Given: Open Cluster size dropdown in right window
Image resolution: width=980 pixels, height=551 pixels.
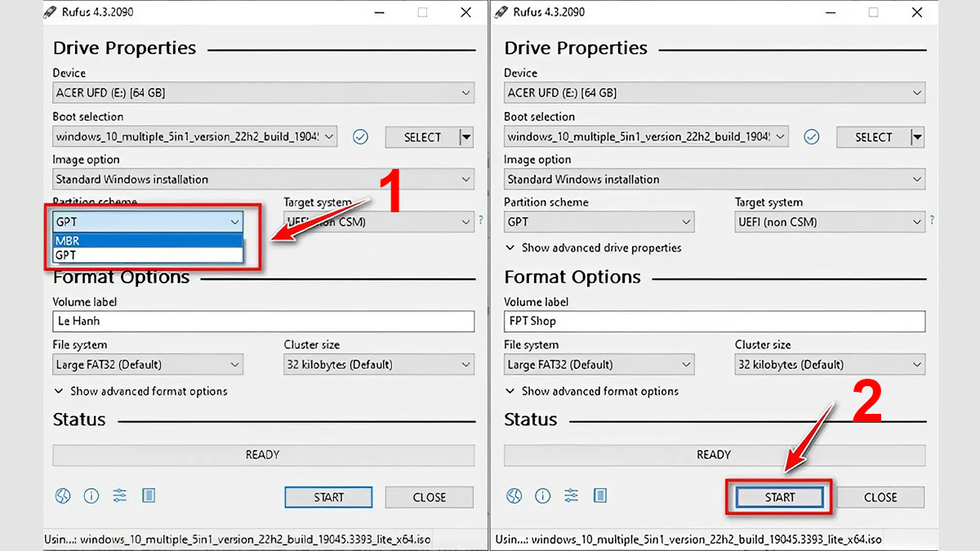Looking at the screenshot, I should click(830, 365).
